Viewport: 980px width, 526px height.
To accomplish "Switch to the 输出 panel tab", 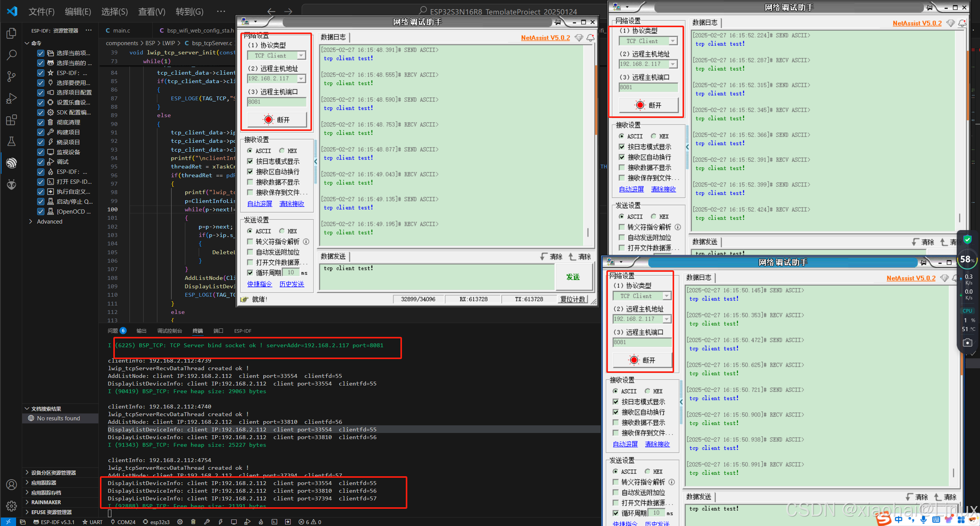I will tap(141, 330).
